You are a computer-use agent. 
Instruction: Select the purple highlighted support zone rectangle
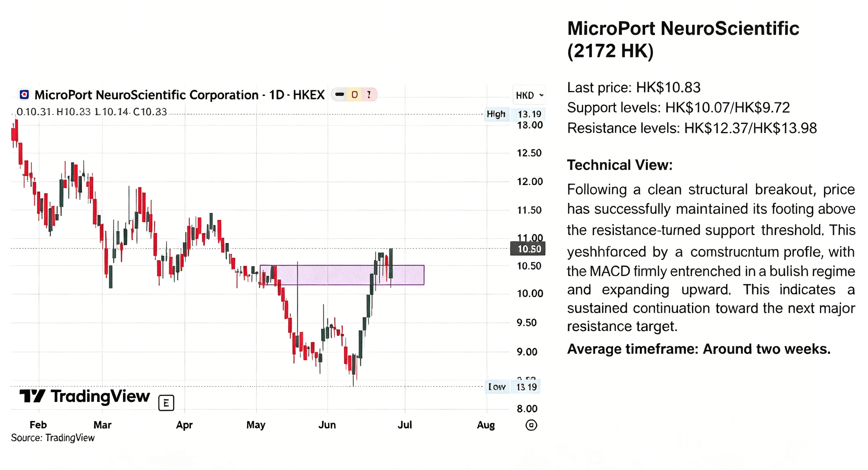[342, 275]
